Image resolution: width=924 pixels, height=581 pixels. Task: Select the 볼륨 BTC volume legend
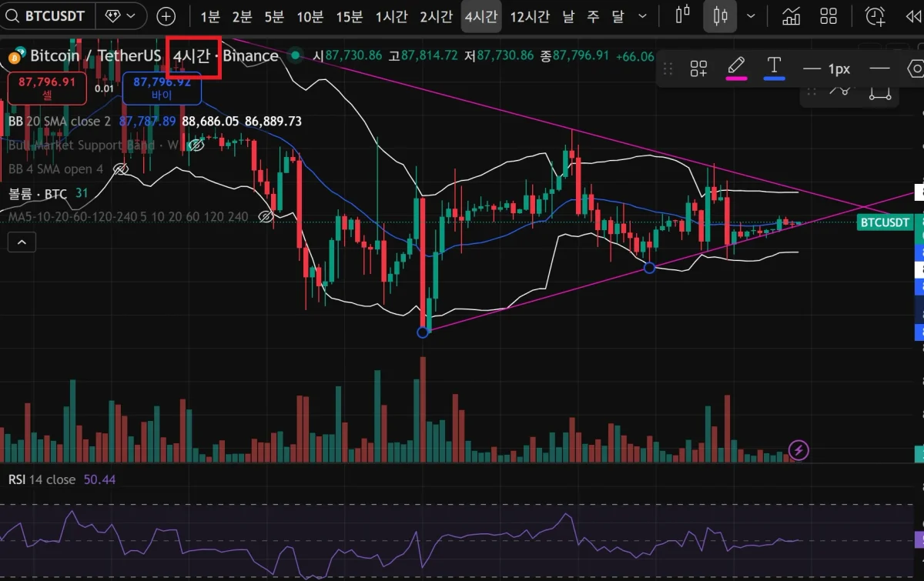point(38,193)
